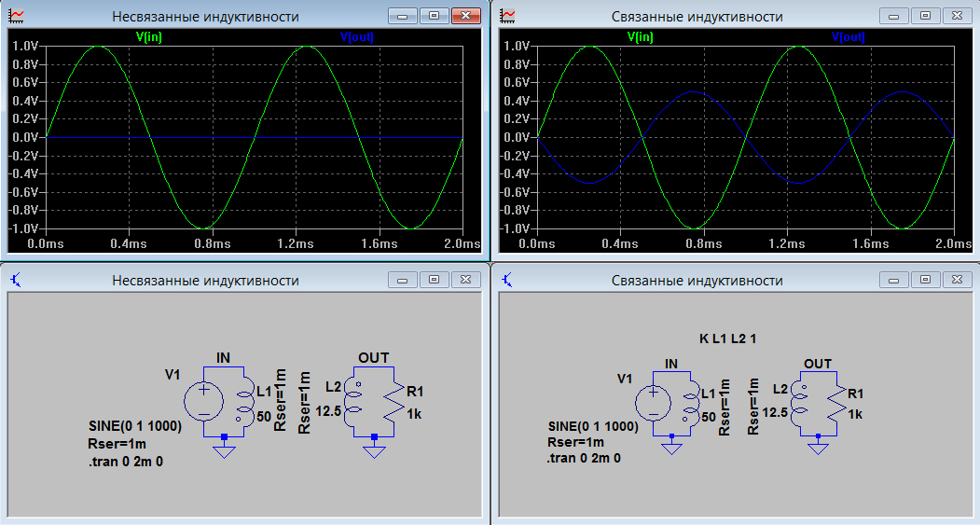Click the waveform icon in Несвязанные индуктивности plot title bar
Image resolution: width=980 pixels, height=525 pixels.
pos(18,16)
